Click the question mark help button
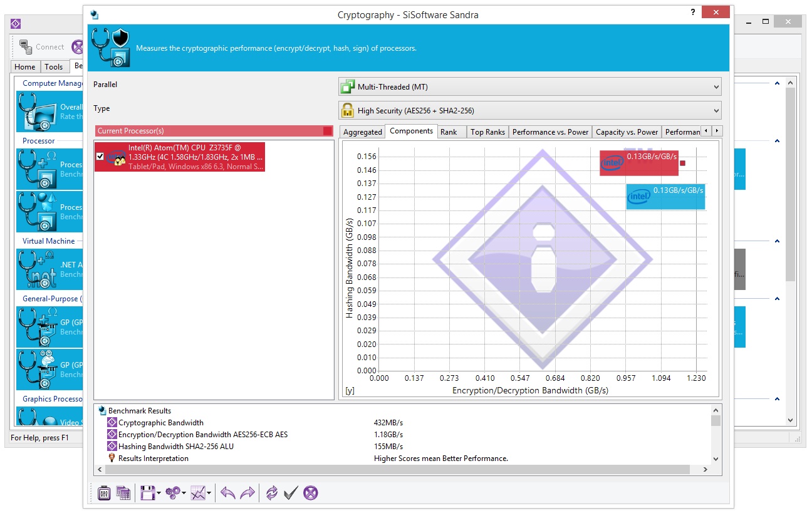 [693, 12]
